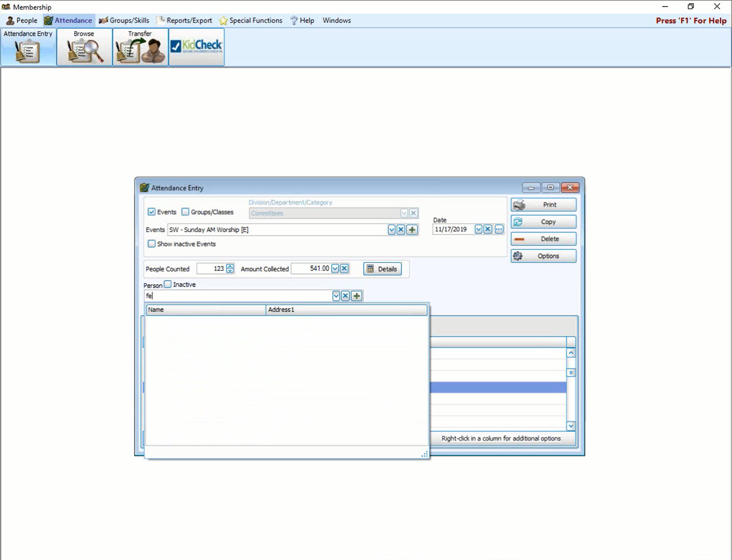Open the Transfer attendance icon
The image size is (732, 560).
[x=140, y=48]
